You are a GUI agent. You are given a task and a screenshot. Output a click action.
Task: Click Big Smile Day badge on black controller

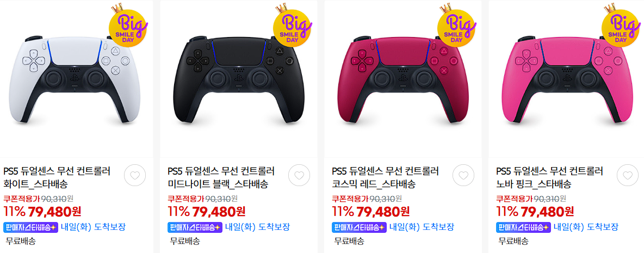[292, 26]
